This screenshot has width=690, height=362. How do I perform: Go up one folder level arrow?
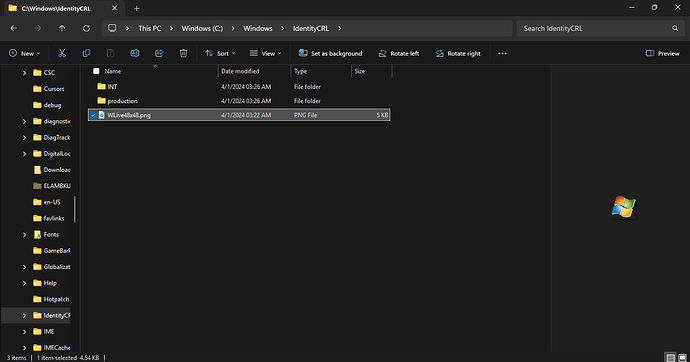(x=62, y=28)
